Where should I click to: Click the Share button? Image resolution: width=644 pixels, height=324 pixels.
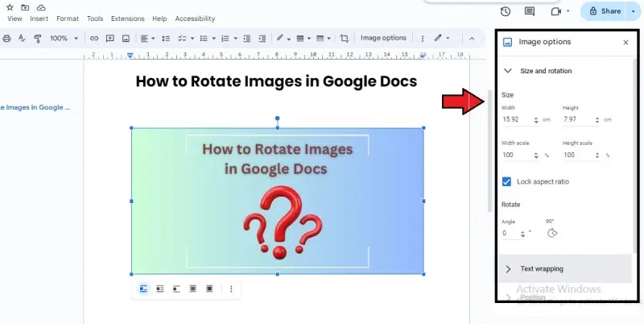coord(605,11)
